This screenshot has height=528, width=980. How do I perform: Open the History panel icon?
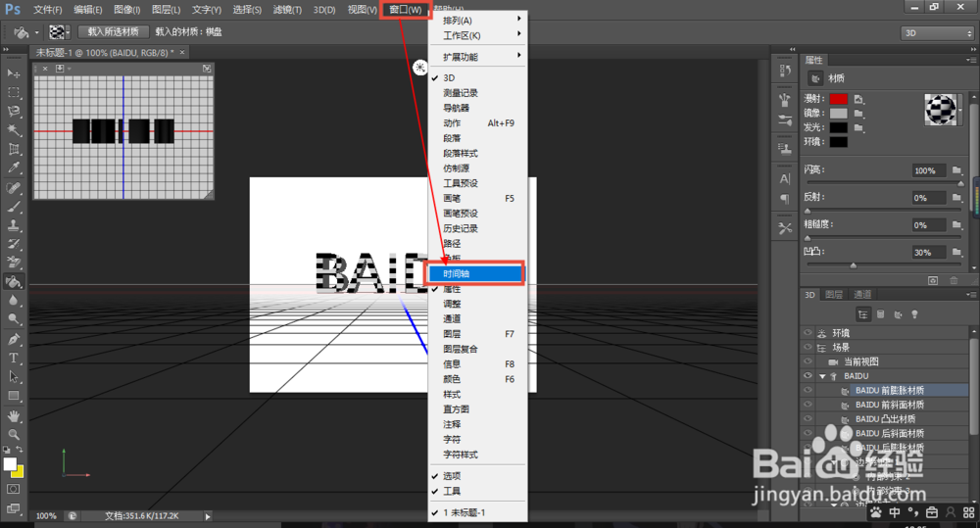coord(785,71)
